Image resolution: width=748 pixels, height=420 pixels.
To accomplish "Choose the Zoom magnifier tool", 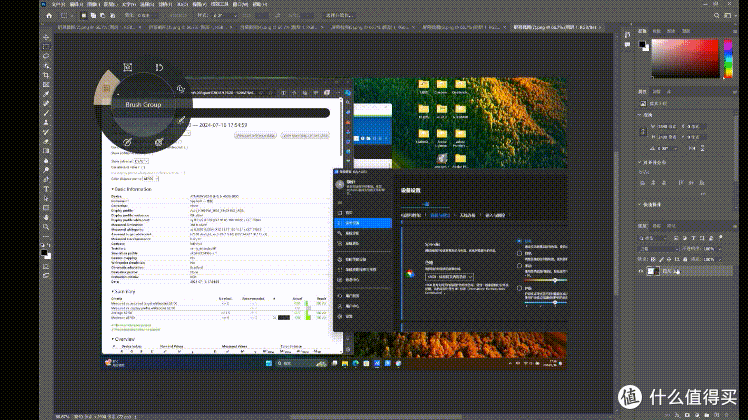I will [x=46, y=227].
